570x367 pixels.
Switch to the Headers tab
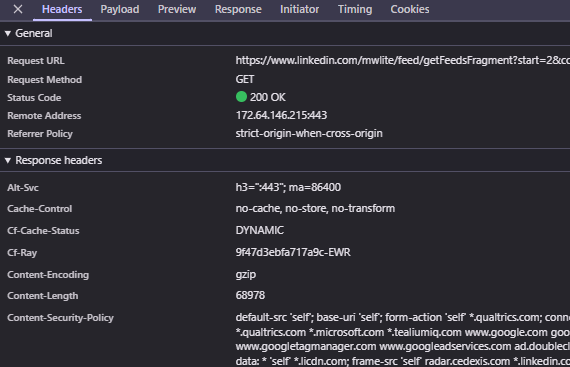click(x=62, y=9)
